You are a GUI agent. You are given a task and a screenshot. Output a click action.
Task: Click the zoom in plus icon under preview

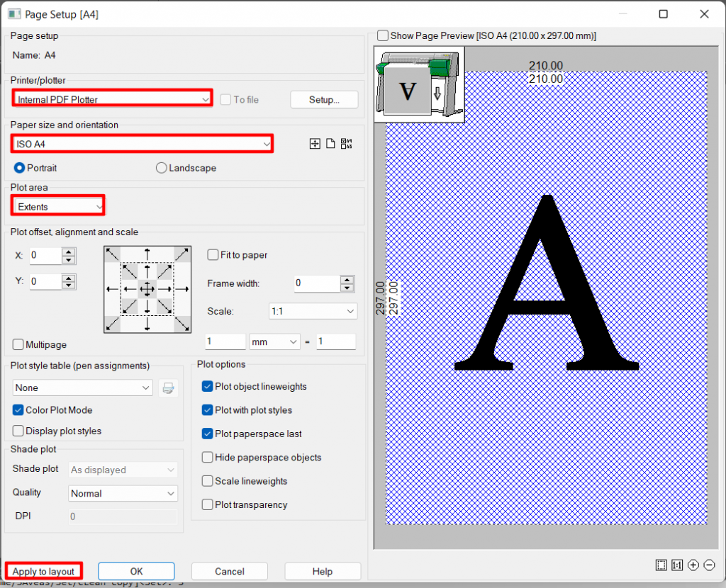click(x=693, y=565)
